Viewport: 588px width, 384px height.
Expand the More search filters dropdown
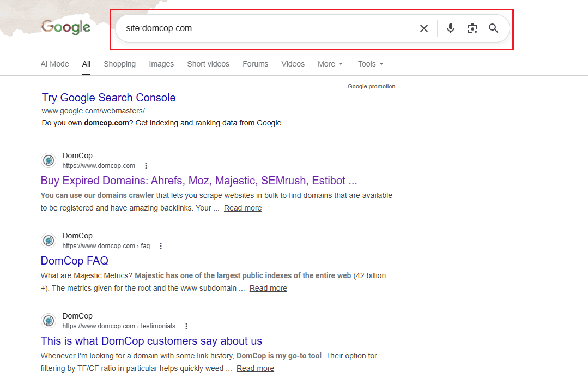point(330,64)
